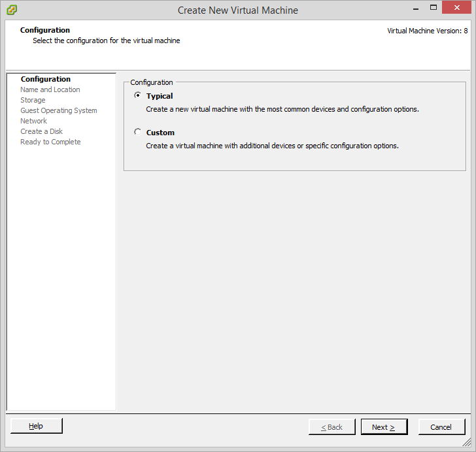Proceed with the Next button

[x=384, y=427]
